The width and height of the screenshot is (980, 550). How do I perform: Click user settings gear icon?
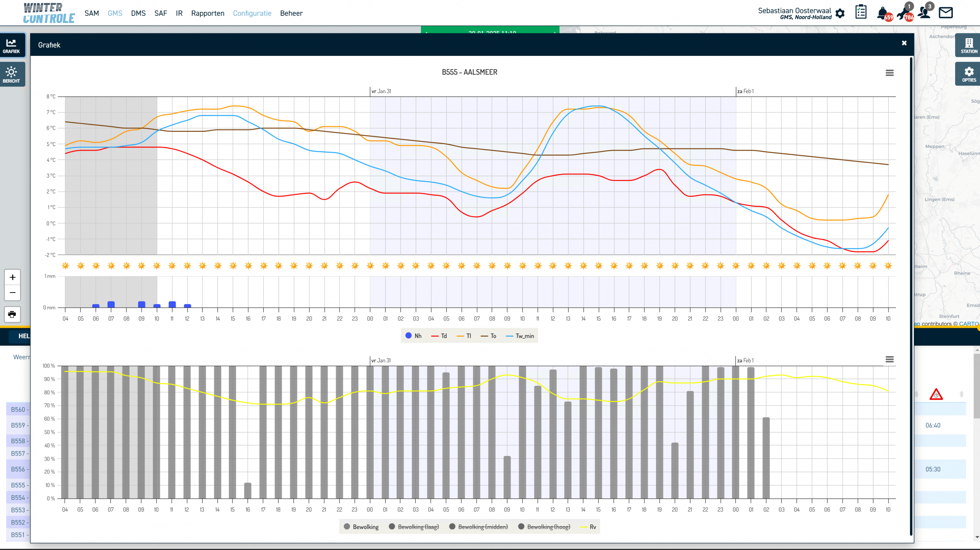(840, 14)
